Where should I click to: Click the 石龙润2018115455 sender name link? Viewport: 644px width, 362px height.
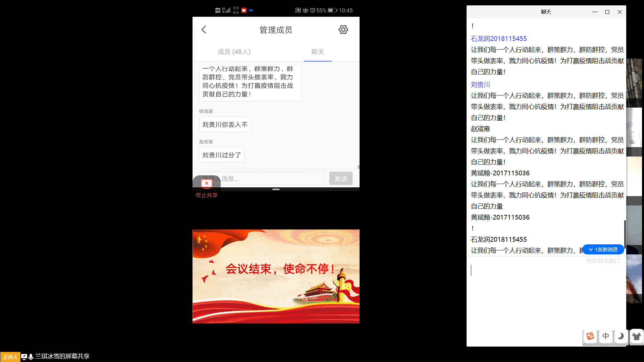pos(499,39)
